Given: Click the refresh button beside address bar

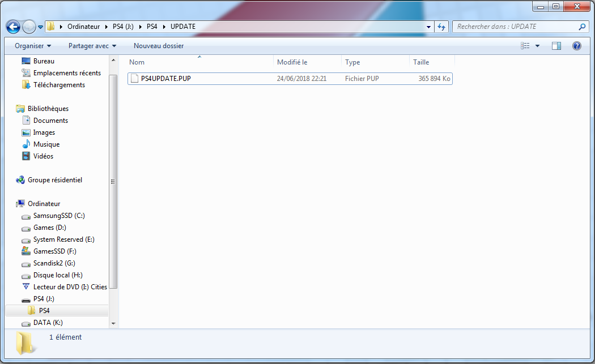Looking at the screenshot, I should click(442, 27).
